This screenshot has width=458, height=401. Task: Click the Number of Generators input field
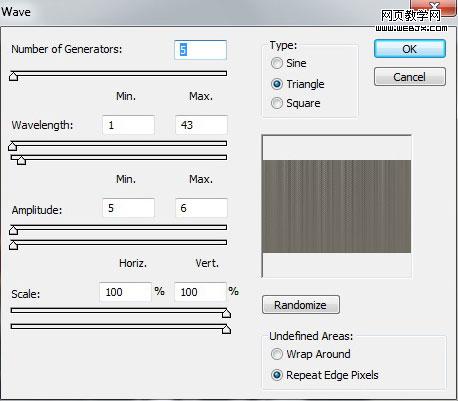tap(200, 50)
